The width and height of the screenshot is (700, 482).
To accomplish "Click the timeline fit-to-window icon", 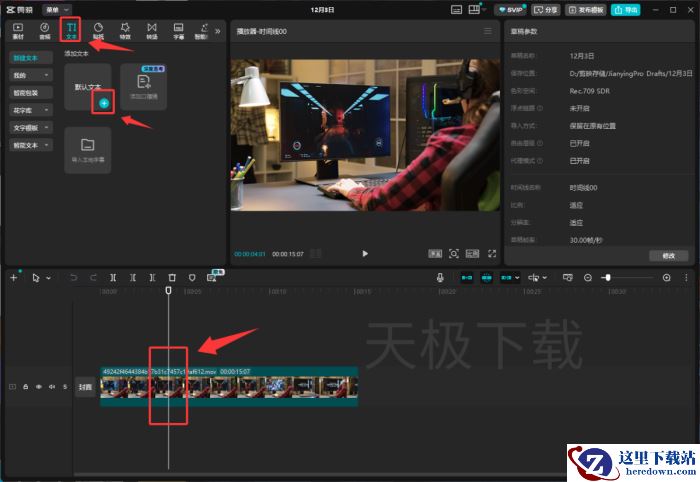I will pyautogui.click(x=567, y=278).
